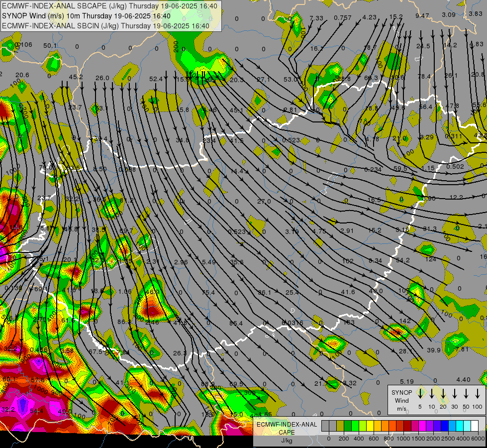Viewport: 487px width, 448px height.
Task: Click the map value 7.61
Action: pyautogui.click(x=462, y=349)
